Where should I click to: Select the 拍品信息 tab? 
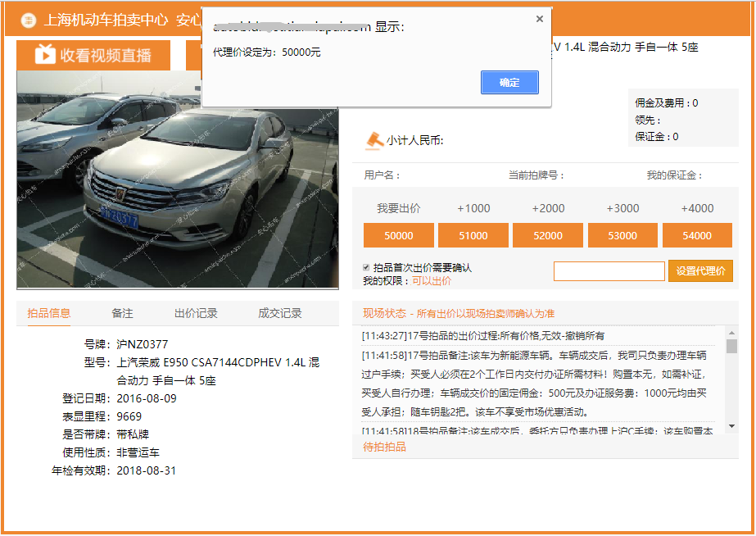48,313
